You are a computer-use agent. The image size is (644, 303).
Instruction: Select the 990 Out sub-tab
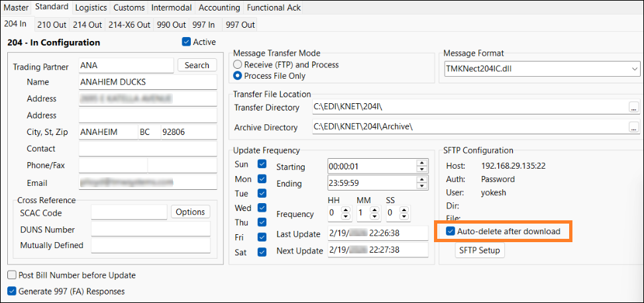tap(171, 24)
